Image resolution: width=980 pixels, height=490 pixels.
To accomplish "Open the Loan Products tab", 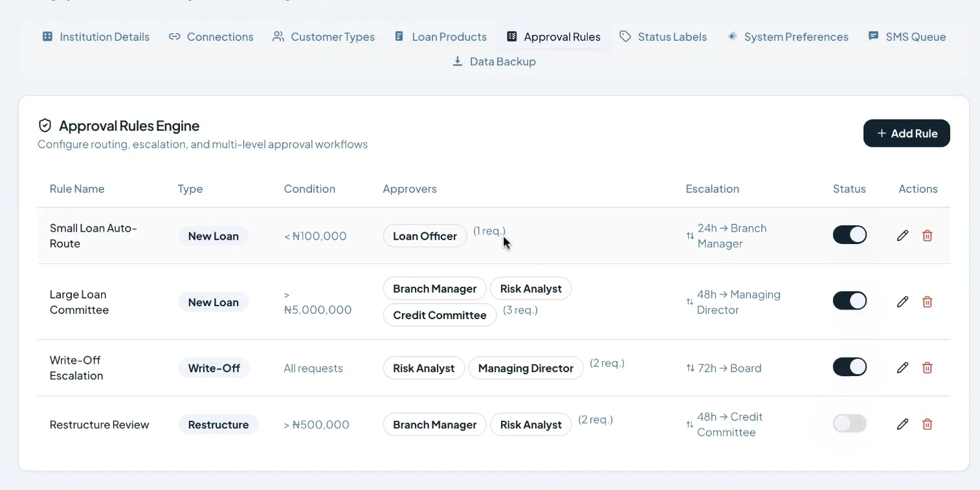I will [x=441, y=37].
